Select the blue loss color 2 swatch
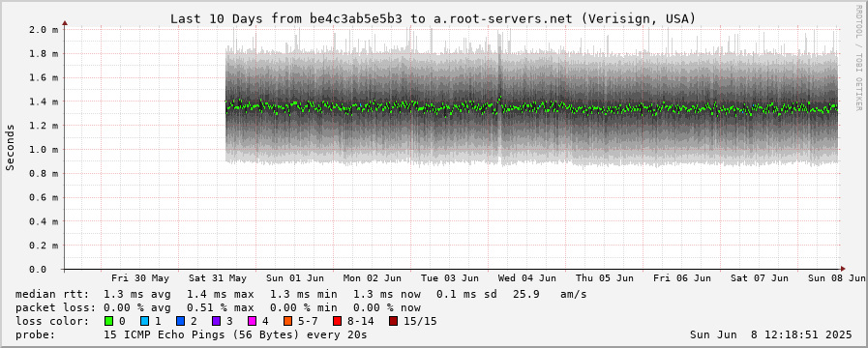The height and width of the screenshot is (348, 868). coord(180,321)
